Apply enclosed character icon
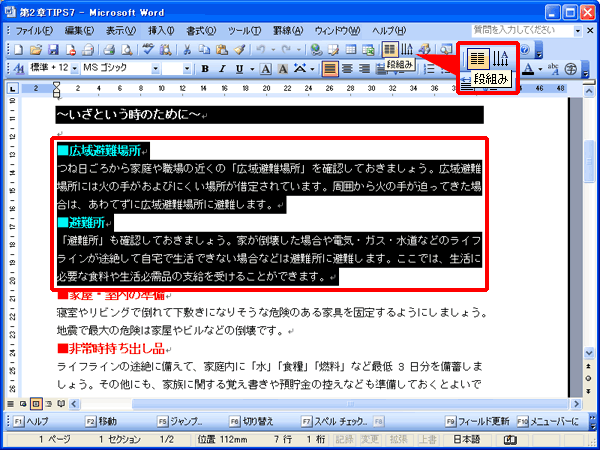The width and height of the screenshot is (600, 450). [571, 69]
